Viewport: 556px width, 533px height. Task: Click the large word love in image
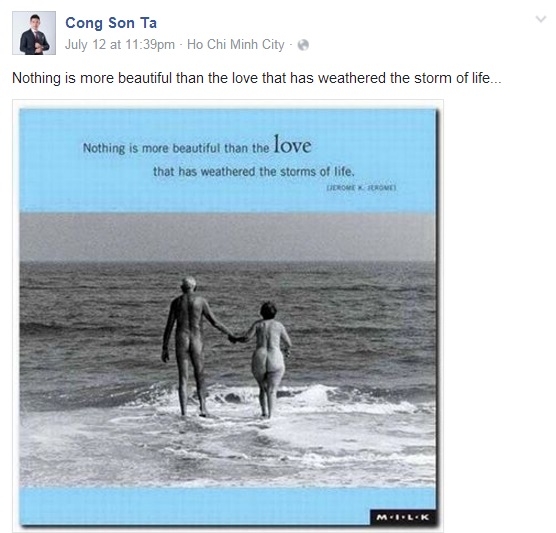click(x=293, y=145)
